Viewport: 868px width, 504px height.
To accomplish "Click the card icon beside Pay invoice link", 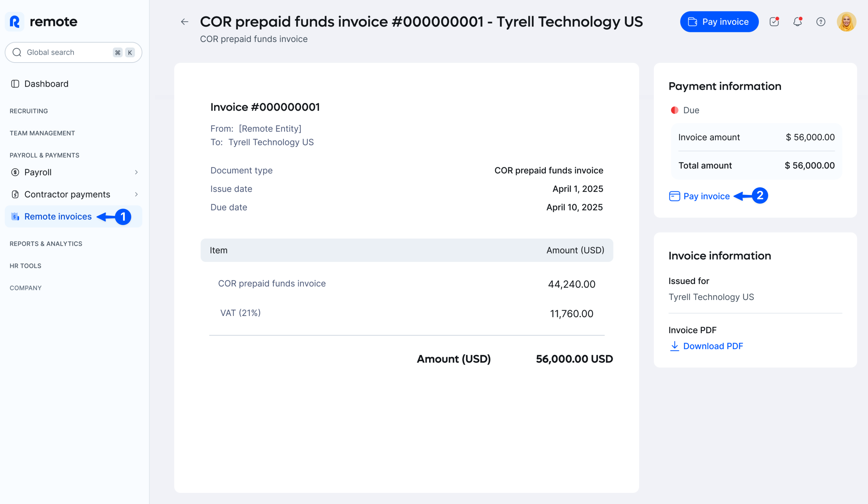I will pyautogui.click(x=675, y=196).
